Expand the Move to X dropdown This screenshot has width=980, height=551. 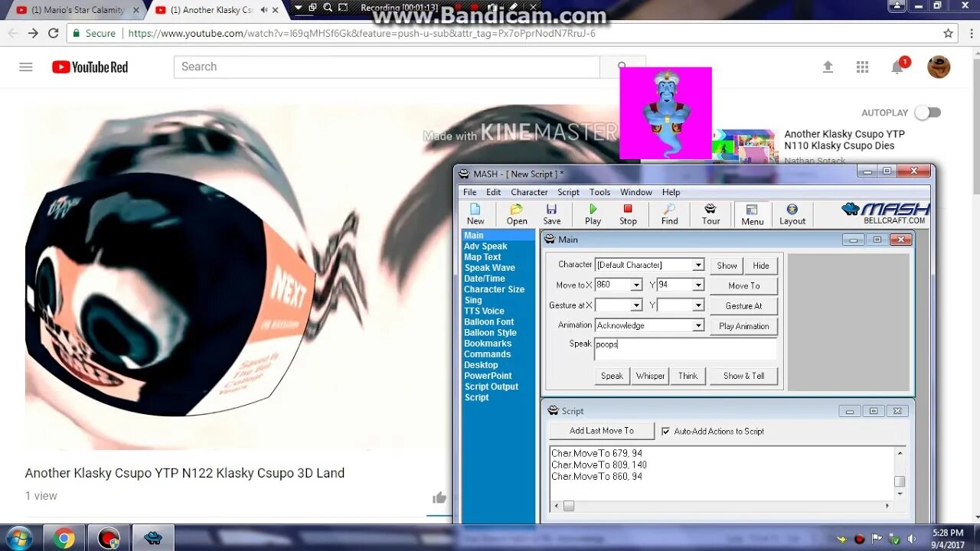(x=636, y=285)
